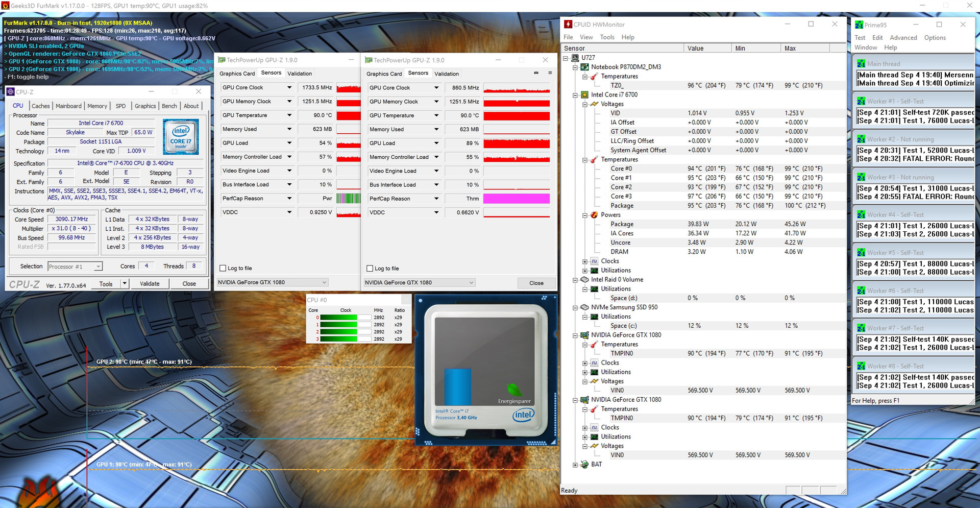The width and height of the screenshot is (980, 508).
Task: Open the GPU Temperature dropdown in the 1733.5 MHz GPU-Z window
Action: 289,115
